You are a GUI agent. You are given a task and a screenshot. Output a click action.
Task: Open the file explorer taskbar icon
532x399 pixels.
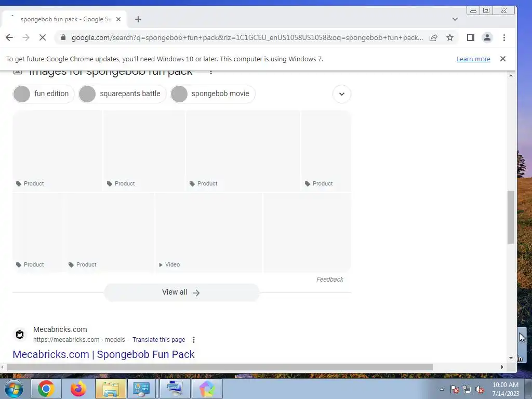(111, 389)
